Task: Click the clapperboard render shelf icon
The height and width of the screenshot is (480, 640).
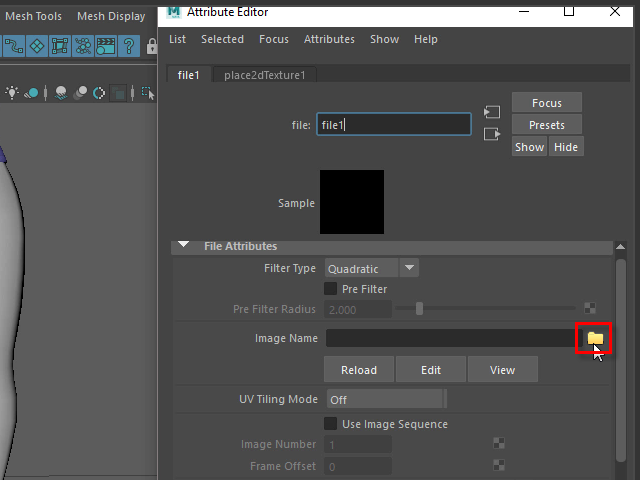Action: point(106,46)
